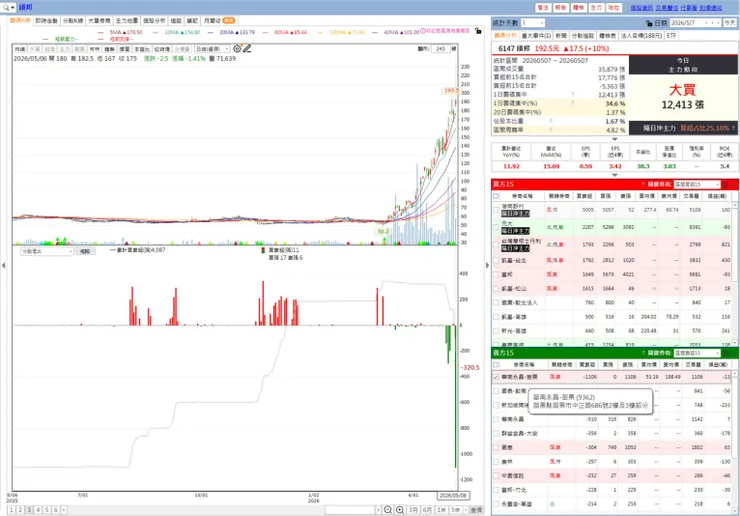Image resolution: width=740 pixels, height=516 pixels.
Task: Click the zoom out magnifier icon
Action: coord(388,510)
